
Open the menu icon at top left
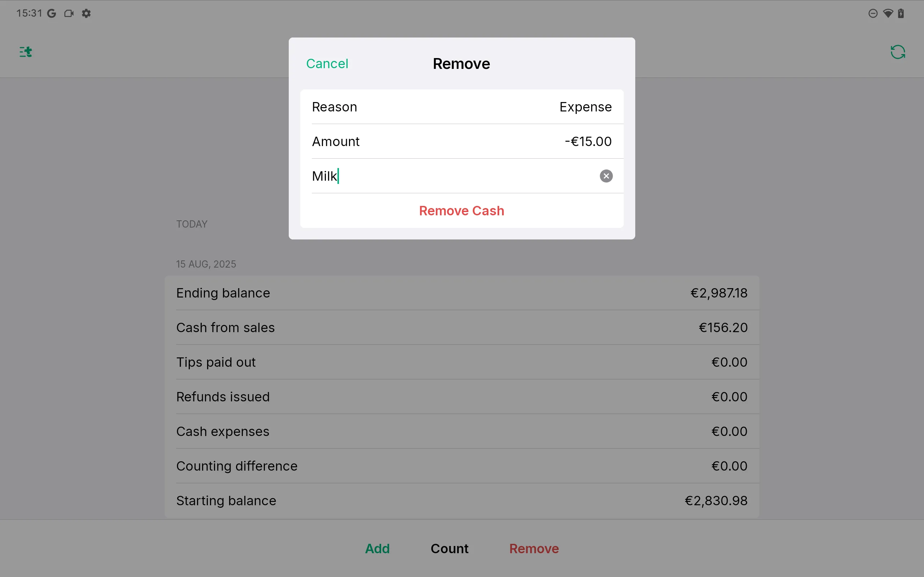click(26, 52)
